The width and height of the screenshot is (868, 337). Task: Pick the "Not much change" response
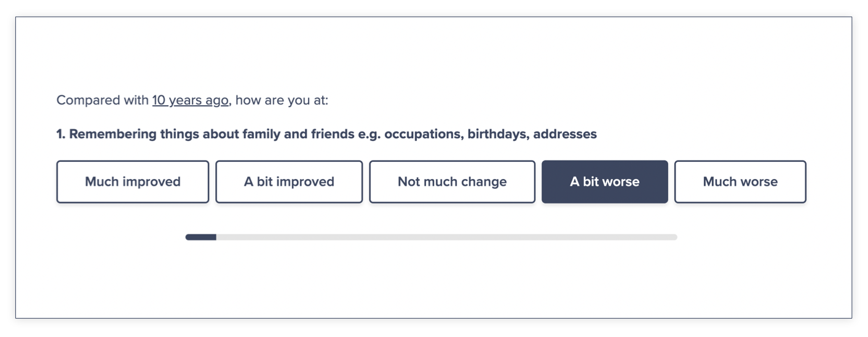(452, 182)
